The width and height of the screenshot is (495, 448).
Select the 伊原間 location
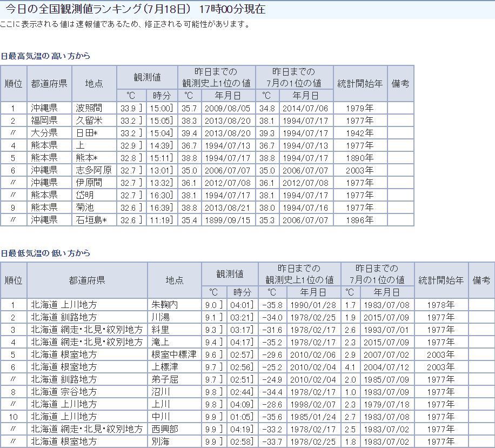tap(89, 183)
